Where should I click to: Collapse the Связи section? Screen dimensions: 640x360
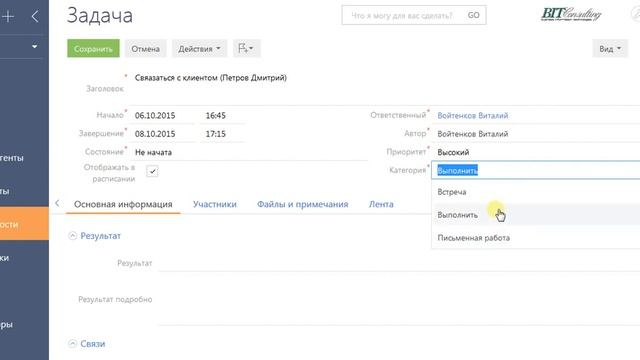(73, 344)
